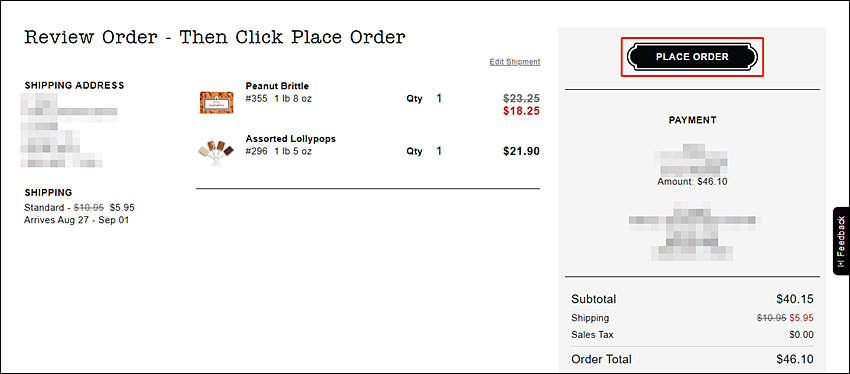Select the Peanut Brittle product name

tap(277, 86)
